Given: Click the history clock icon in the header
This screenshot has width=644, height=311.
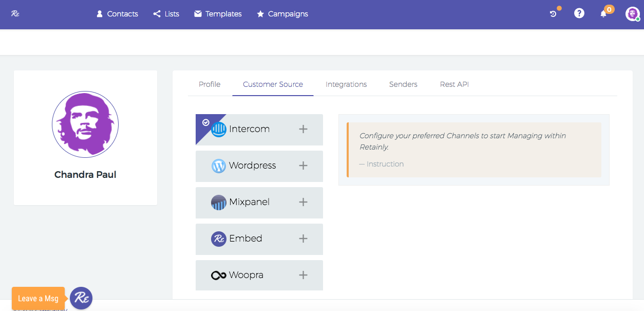Looking at the screenshot, I should pos(553,14).
